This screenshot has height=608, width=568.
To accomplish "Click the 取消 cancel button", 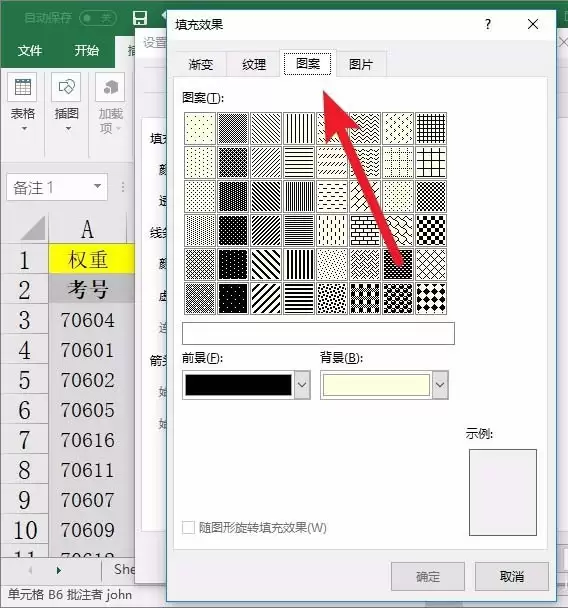I will point(511,577).
